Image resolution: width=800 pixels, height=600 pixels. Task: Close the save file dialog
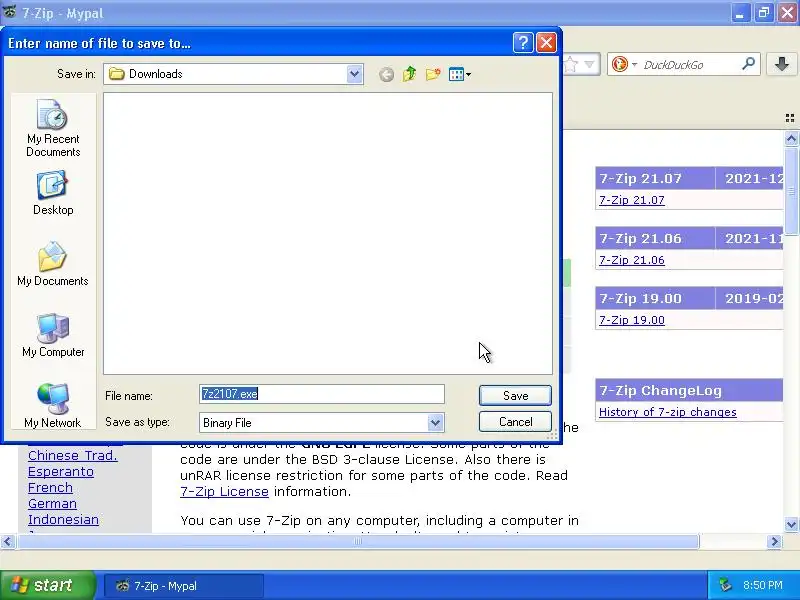pos(546,43)
